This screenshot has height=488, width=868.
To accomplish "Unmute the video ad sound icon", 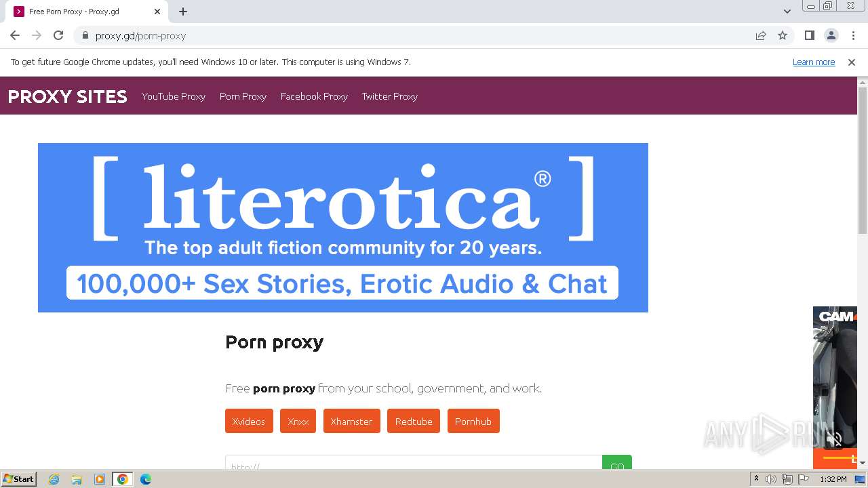I will click(834, 439).
